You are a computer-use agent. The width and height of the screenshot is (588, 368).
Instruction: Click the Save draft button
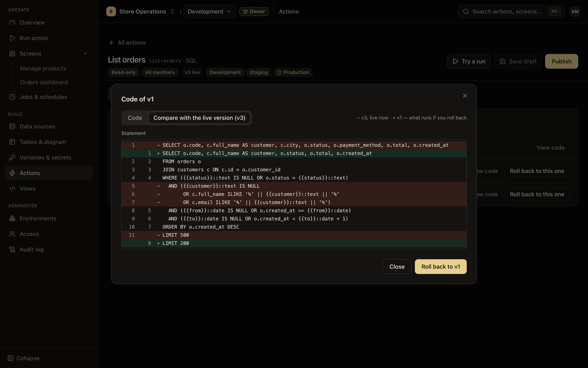(518, 61)
